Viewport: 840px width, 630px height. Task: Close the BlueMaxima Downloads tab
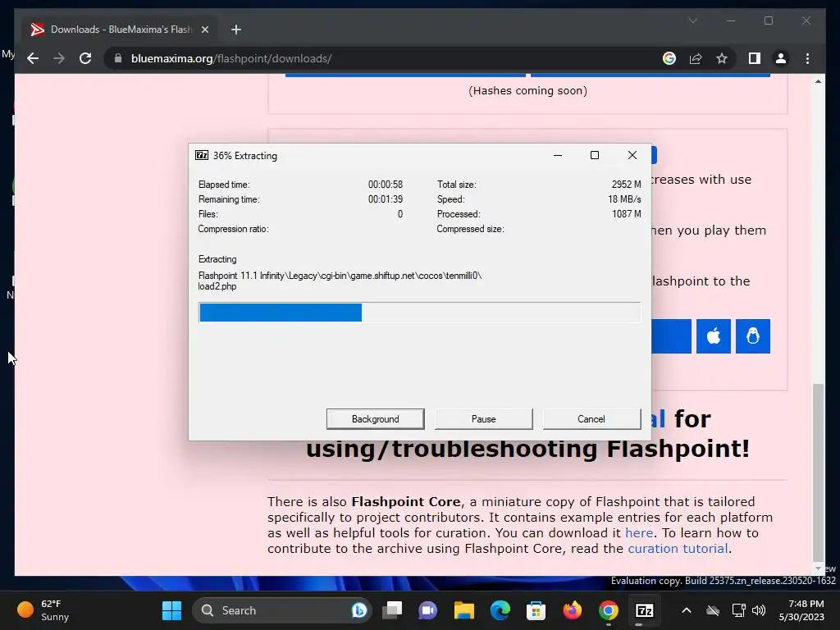(x=204, y=30)
